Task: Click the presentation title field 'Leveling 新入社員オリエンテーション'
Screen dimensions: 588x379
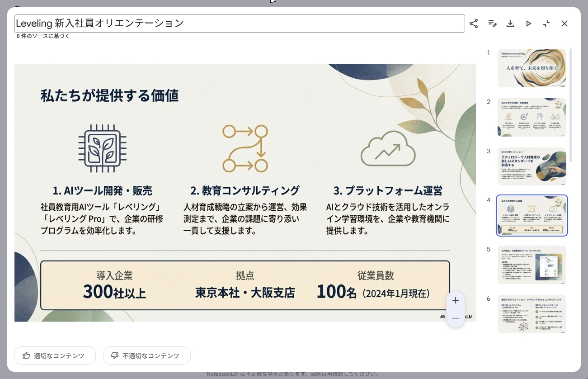Action: (x=240, y=24)
